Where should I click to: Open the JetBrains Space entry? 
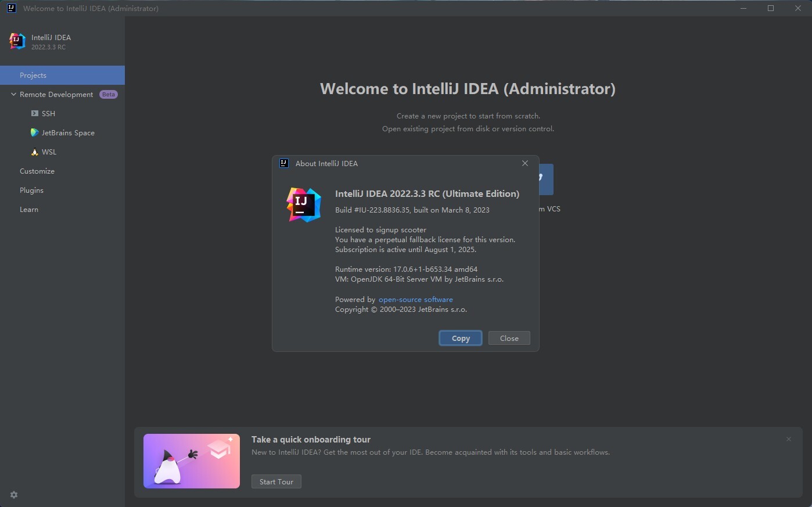point(62,133)
